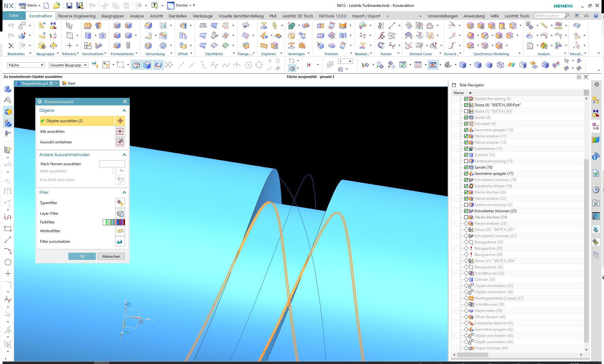Screen dimensions: 604x364
Task: Click the delete X icon in Bearbeiten group
Action: (x=11, y=46)
